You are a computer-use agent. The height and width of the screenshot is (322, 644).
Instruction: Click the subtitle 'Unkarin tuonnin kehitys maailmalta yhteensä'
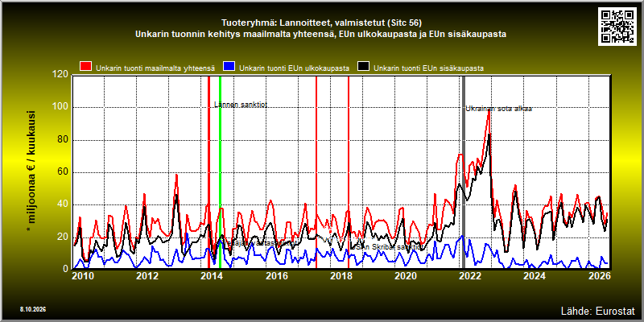click(x=235, y=35)
